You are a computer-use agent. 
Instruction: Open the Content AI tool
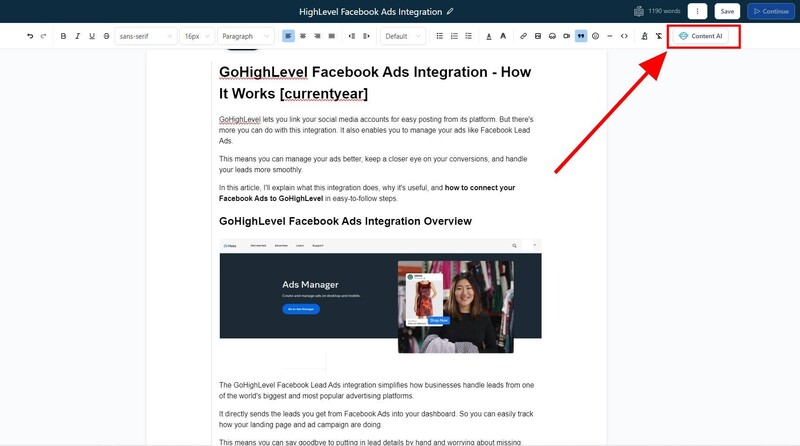701,36
